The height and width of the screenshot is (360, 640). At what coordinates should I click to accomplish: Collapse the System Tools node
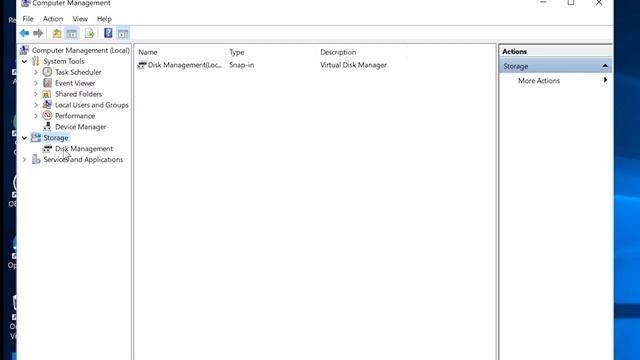(x=24, y=61)
